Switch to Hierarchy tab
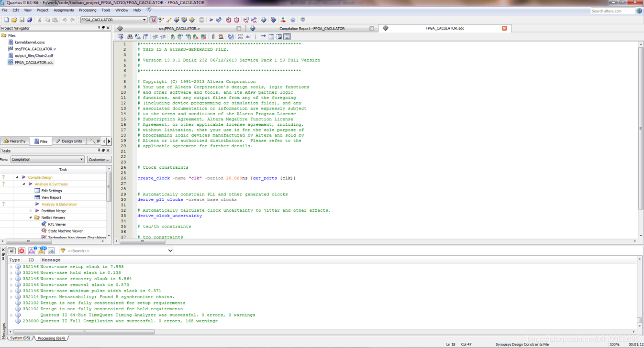Viewport: 644px width, 348px height. [15, 141]
